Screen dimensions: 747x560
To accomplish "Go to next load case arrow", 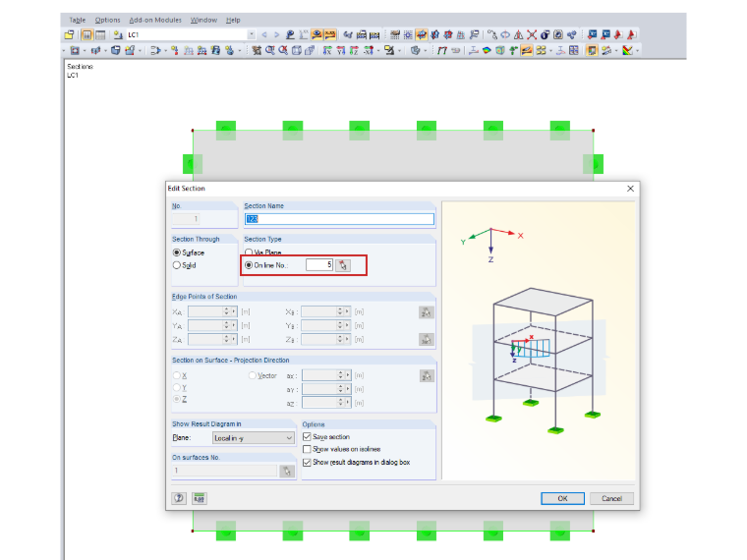I will coord(277,34).
